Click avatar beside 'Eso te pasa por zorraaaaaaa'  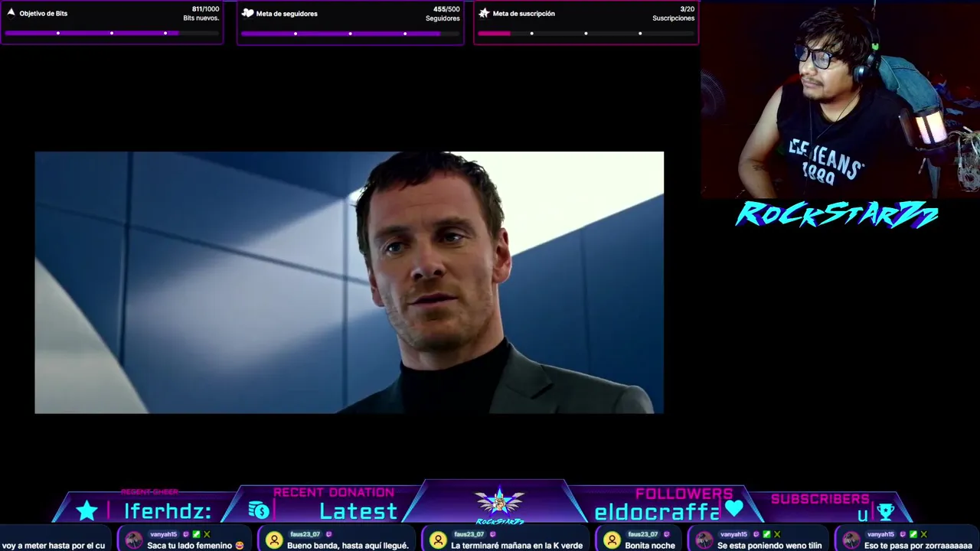(x=851, y=540)
